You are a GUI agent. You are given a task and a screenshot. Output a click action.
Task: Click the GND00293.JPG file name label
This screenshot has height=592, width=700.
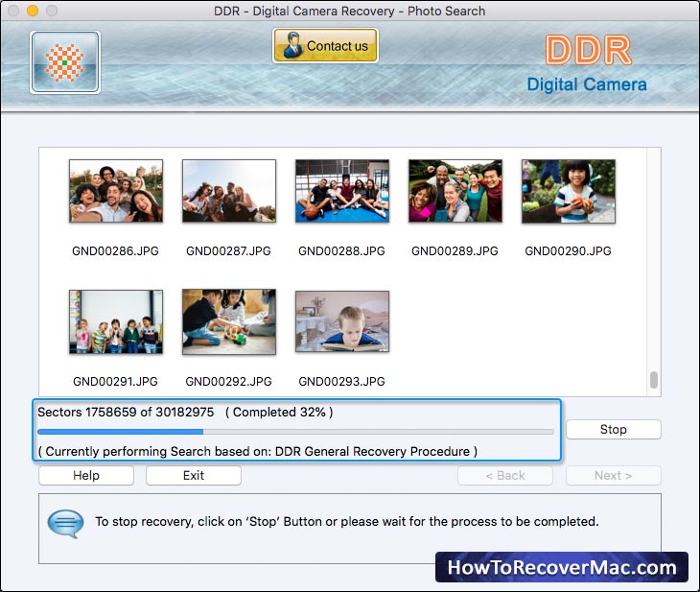point(341,382)
